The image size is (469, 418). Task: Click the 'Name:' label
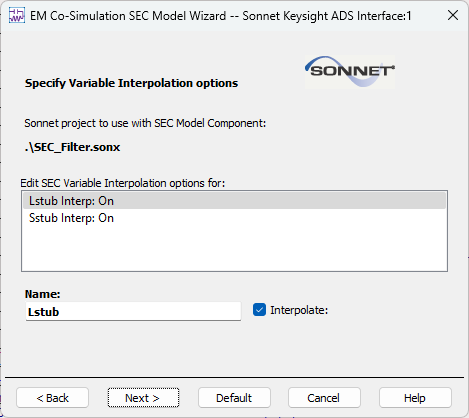(x=43, y=294)
